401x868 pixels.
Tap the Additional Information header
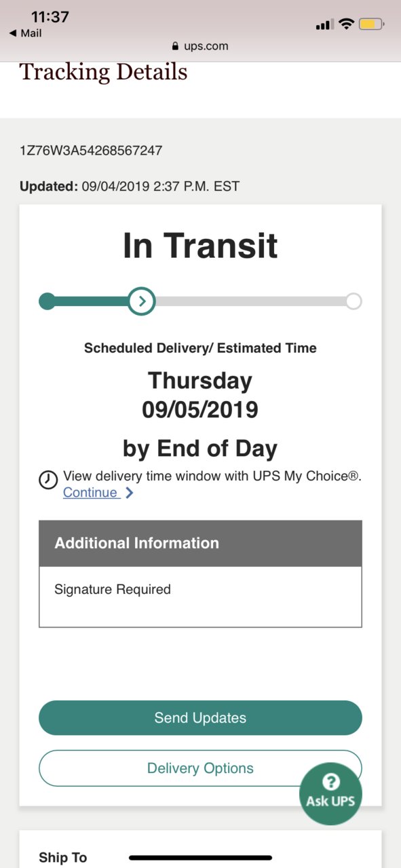click(200, 544)
